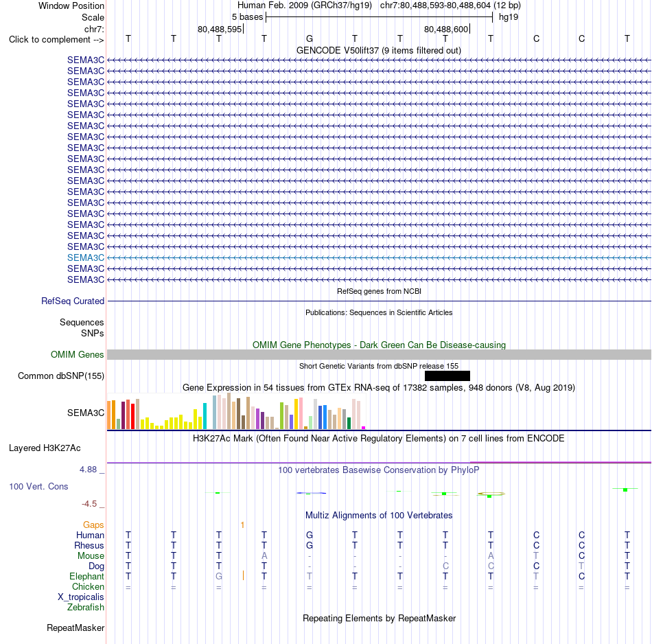Click the RepeatMasker track label
Image resolution: width=652 pixels, height=644 pixels.
(75, 628)
